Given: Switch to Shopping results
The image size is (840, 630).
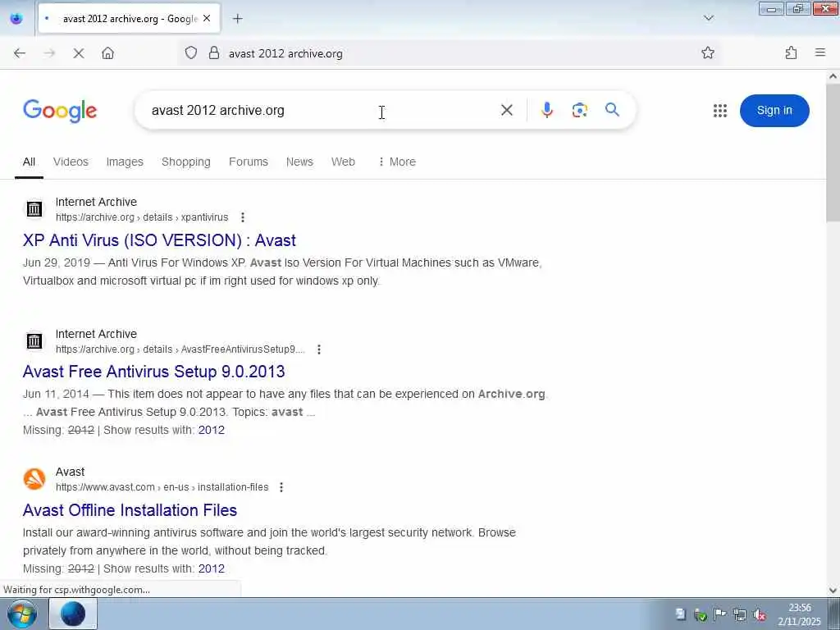Looking at the screenshot, I should point(186,162).
